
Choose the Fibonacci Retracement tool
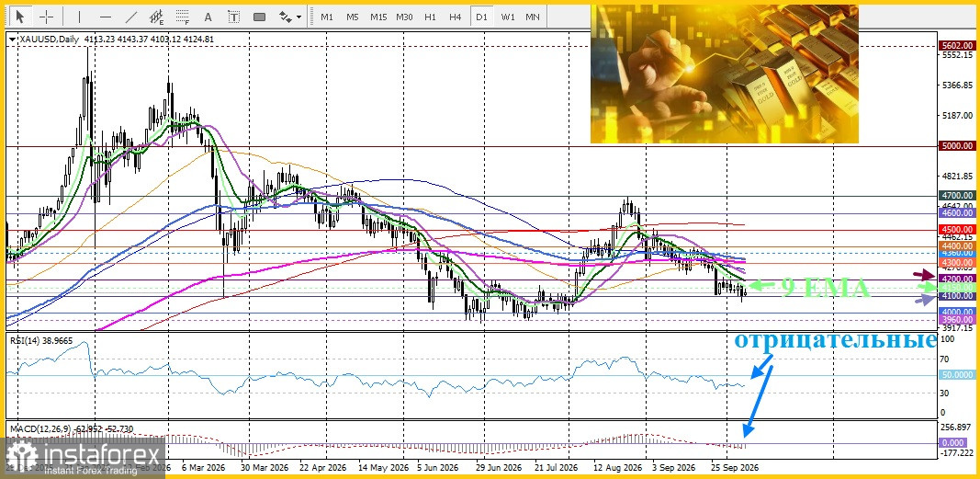pyautogui.click(x=183, y=17)
